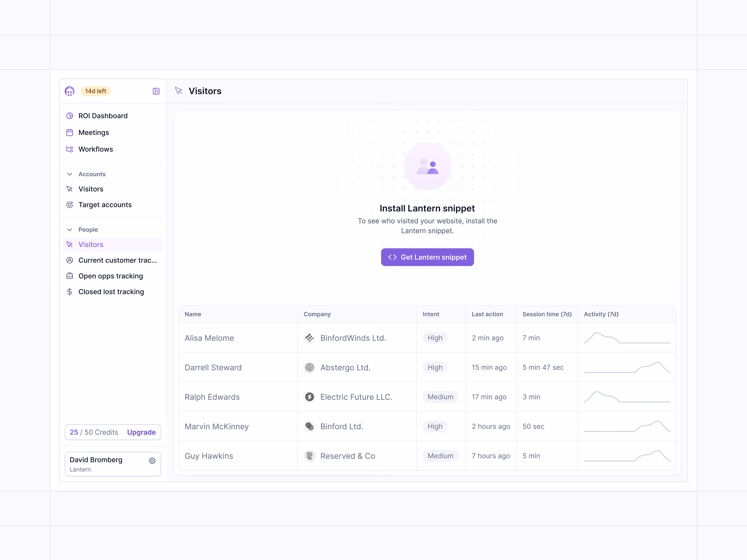
Task: Click the Current customer tracking person icon
Action: [70, 260]
